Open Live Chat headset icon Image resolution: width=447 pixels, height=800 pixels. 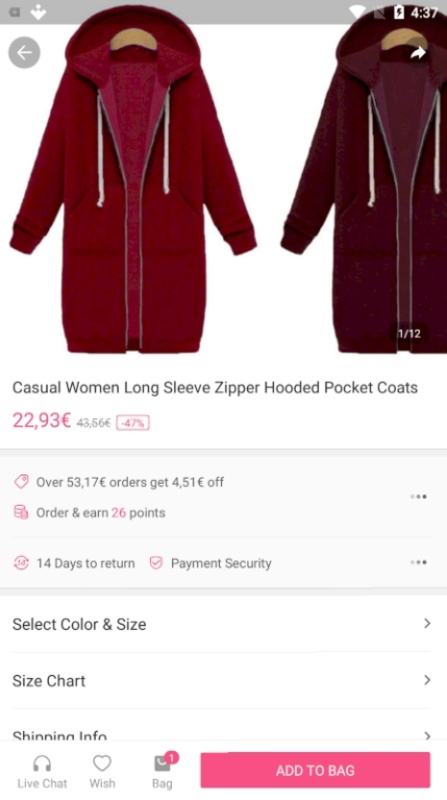pos(42,764)
